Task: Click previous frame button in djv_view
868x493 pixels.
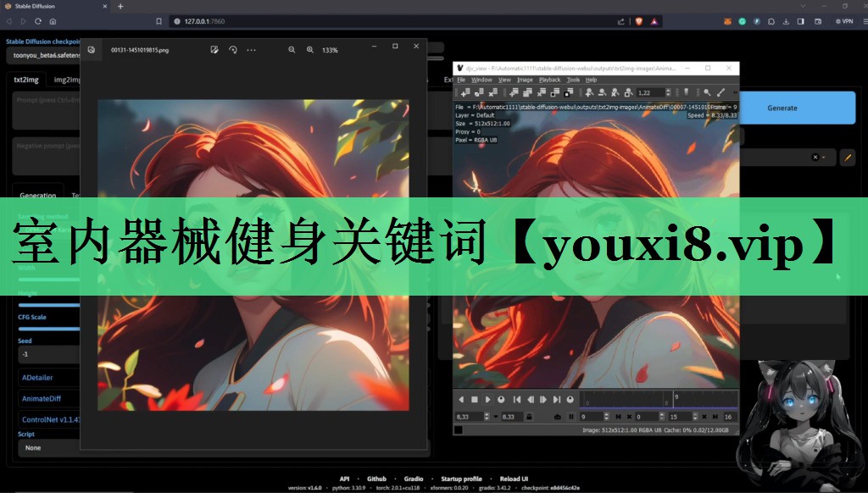Action: (x=531, y=400)
